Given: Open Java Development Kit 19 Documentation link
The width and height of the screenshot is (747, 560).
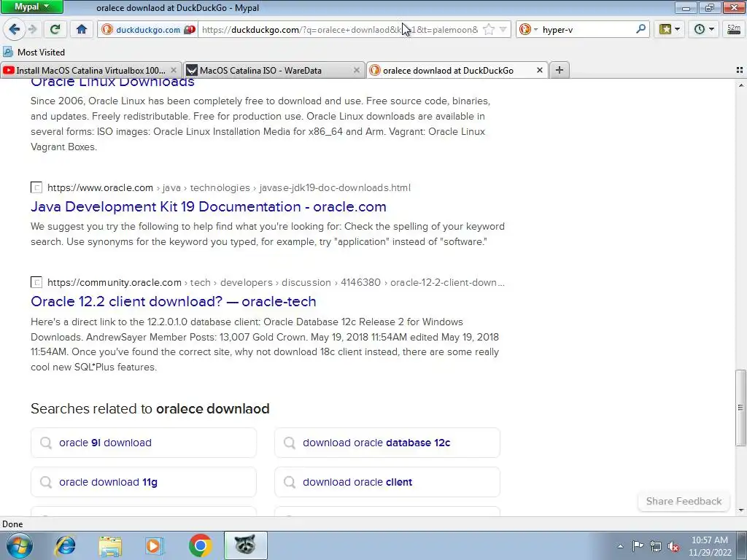Looking at the screenshot, I should [208, 206].
